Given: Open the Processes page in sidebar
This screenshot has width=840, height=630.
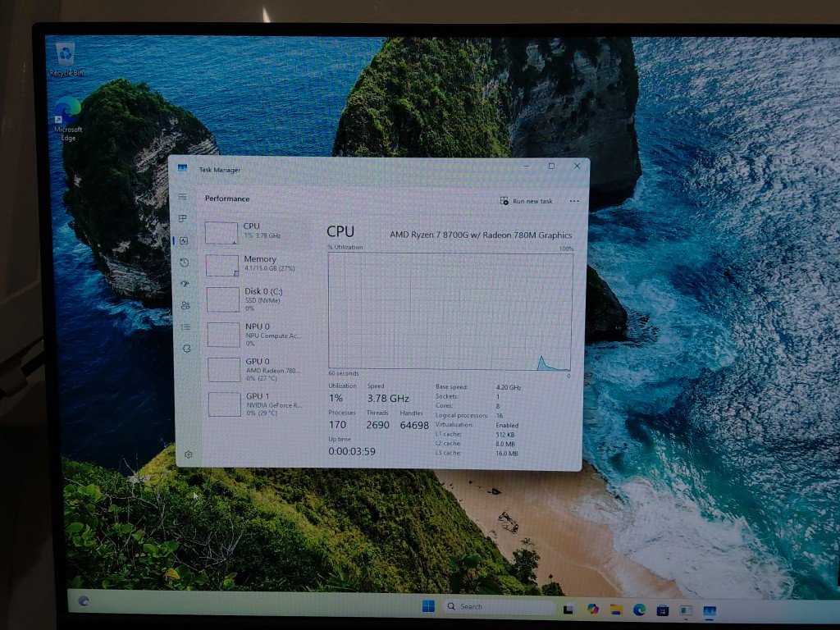Looking at the screenshot, I should 183,219.
